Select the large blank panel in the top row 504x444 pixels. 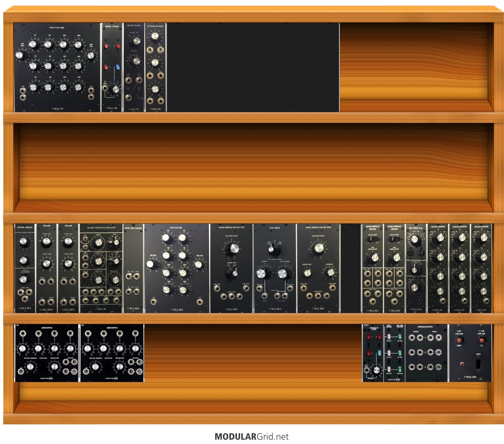(x=253, y=68)
